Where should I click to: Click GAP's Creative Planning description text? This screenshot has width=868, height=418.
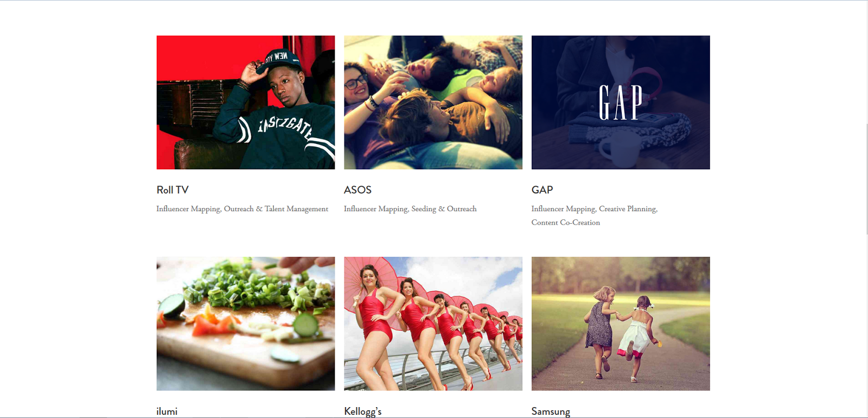point(628,209)
